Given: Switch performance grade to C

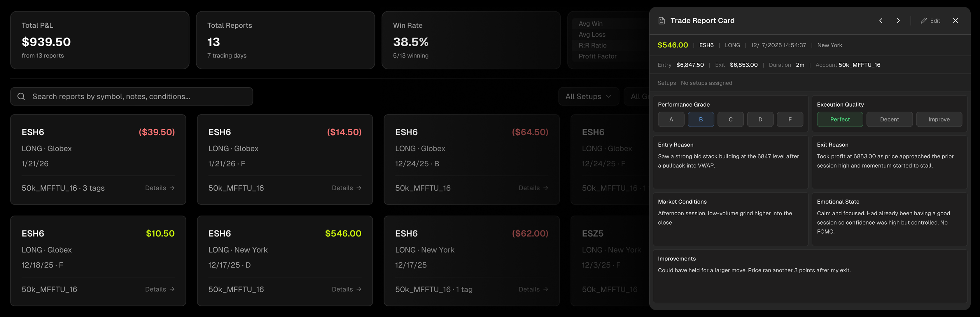Looking at the screenshot, I should (730, 119).
